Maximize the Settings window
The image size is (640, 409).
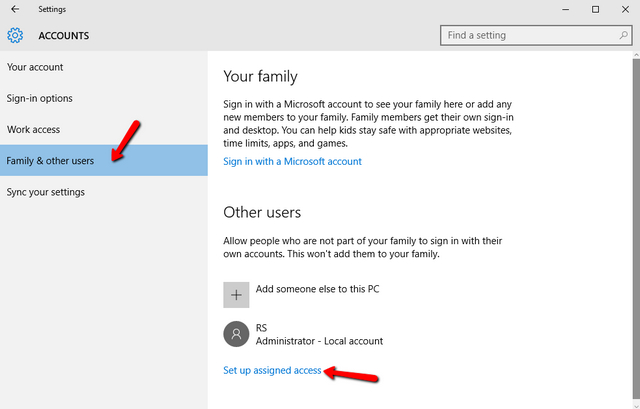(595, 9)
